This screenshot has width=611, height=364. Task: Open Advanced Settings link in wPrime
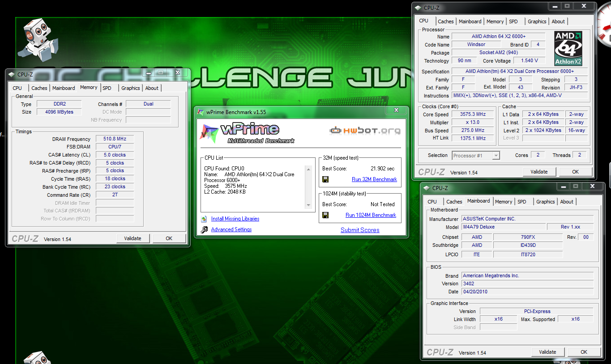(231, 229)
